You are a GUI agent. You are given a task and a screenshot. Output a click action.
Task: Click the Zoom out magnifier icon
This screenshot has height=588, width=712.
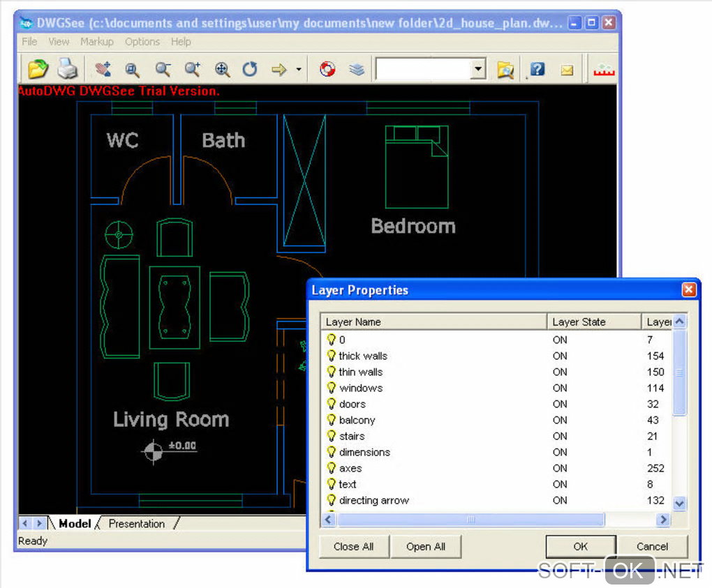163,70
